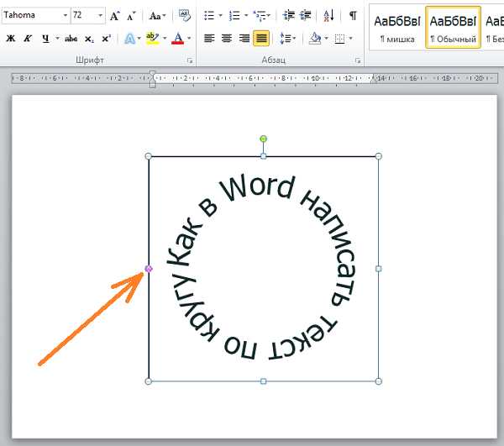Align text to center
This screenshot has width=504, height=446.
pos(226,39)
